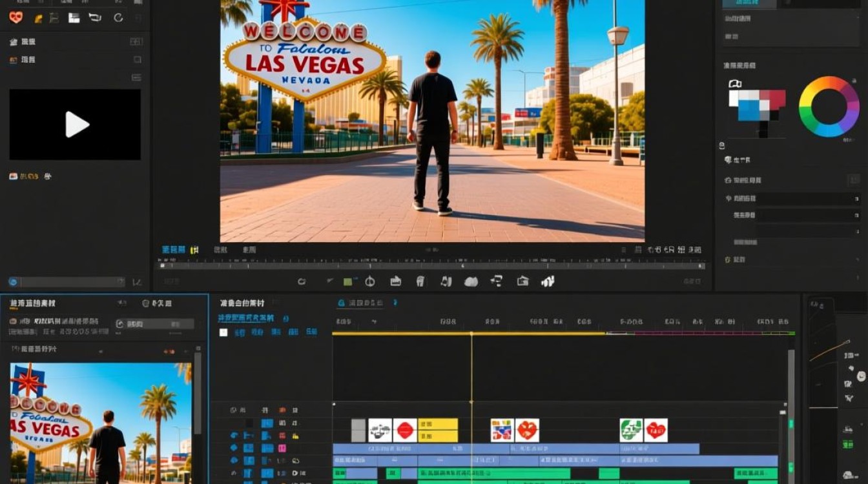Click the gray clip at timeline start
Viewport: 868px width, 484px height.
[358, 430]
